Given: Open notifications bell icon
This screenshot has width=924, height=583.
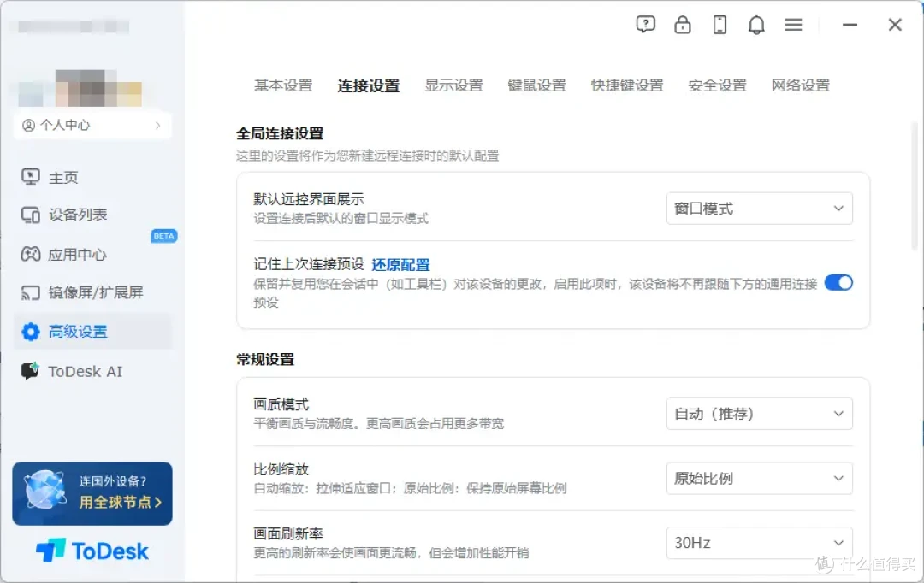Looking at the screenshot, I should click(x=756, y=25).
